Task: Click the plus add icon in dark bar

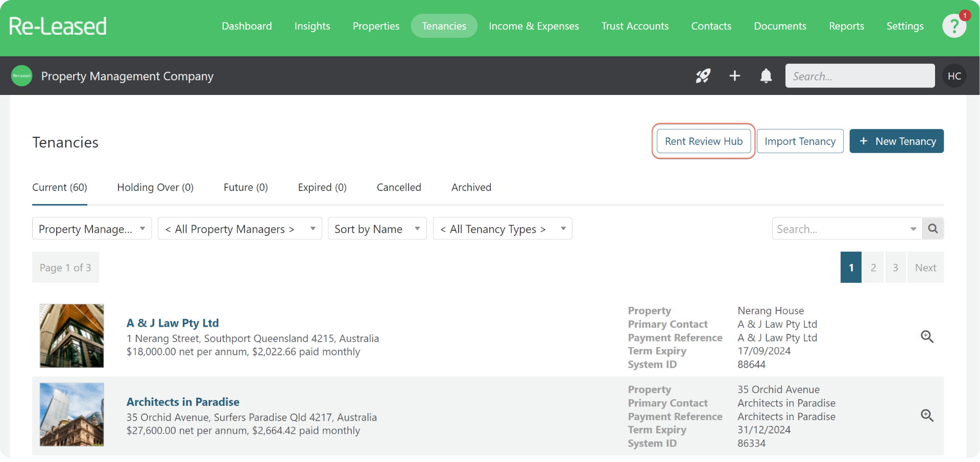Action: point(734,76)
